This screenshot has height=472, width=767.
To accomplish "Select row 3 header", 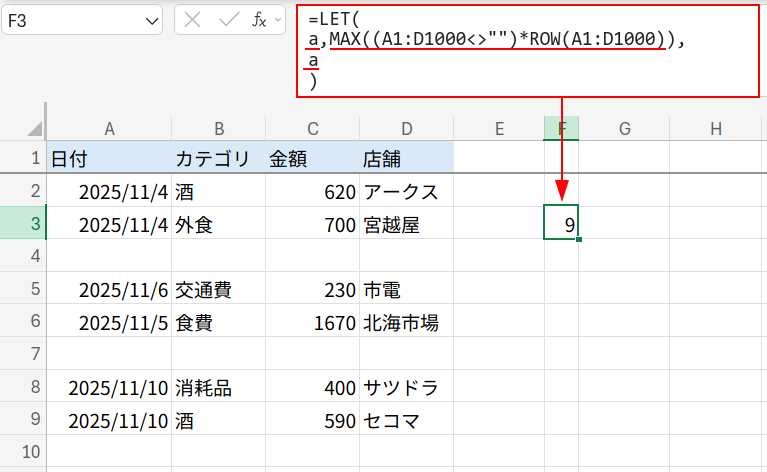I will click(23, 223).
